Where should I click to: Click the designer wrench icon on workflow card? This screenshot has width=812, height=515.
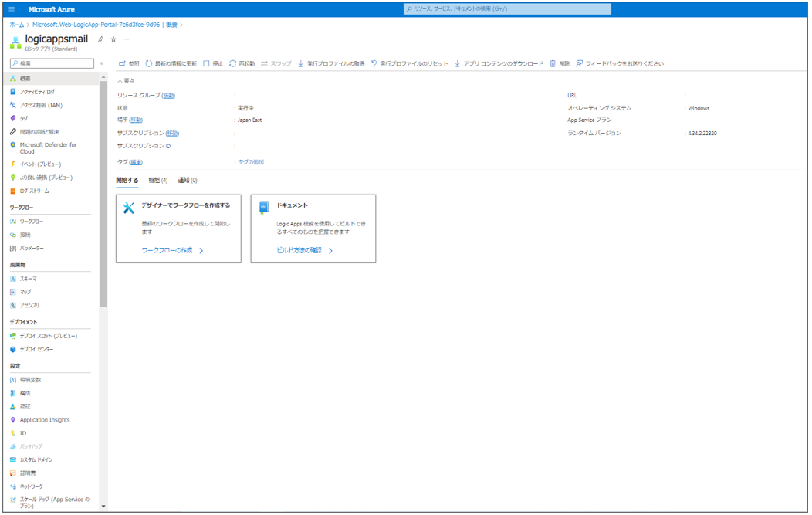click(129, 208)
